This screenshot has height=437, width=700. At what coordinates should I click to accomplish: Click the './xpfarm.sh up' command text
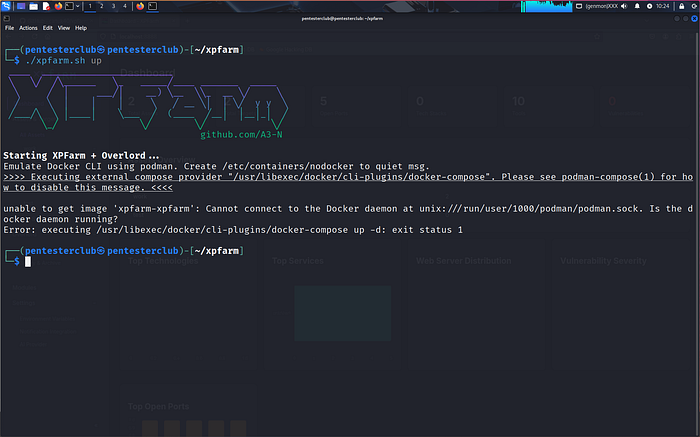point(63,60)
